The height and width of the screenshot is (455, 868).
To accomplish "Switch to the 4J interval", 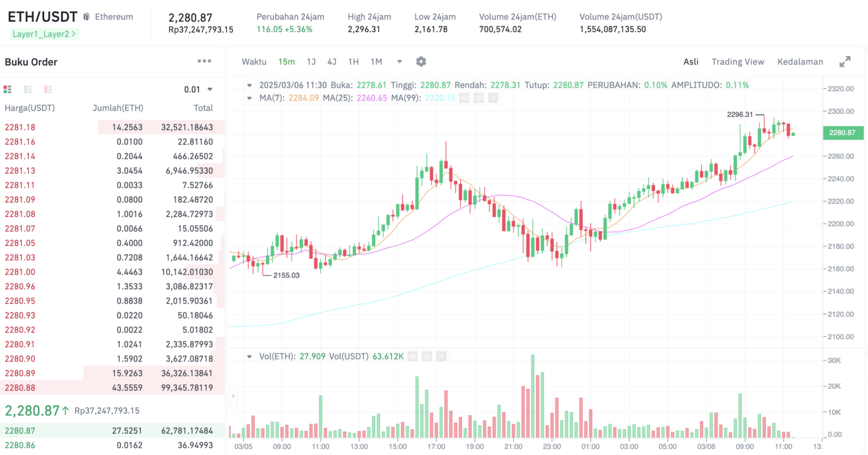I will [x=332, y=62].
